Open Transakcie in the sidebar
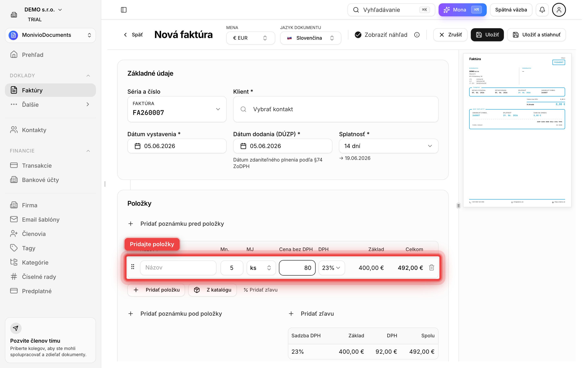Image resolution: width=588 pixels, height=368 pixels. (50, 166)
